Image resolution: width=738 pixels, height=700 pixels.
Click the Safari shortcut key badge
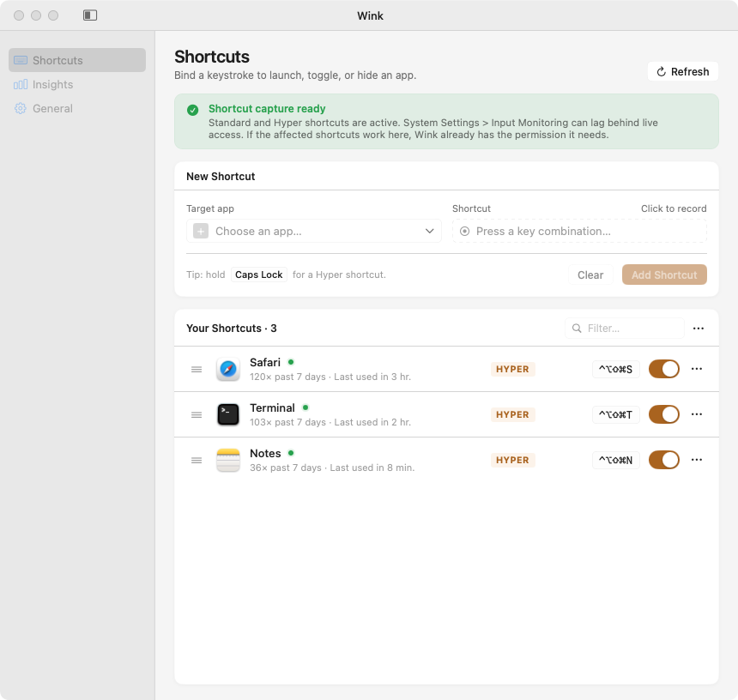click(615, 369)
